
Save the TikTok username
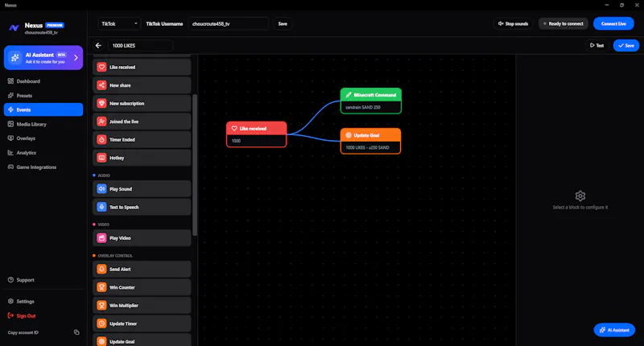283,24
